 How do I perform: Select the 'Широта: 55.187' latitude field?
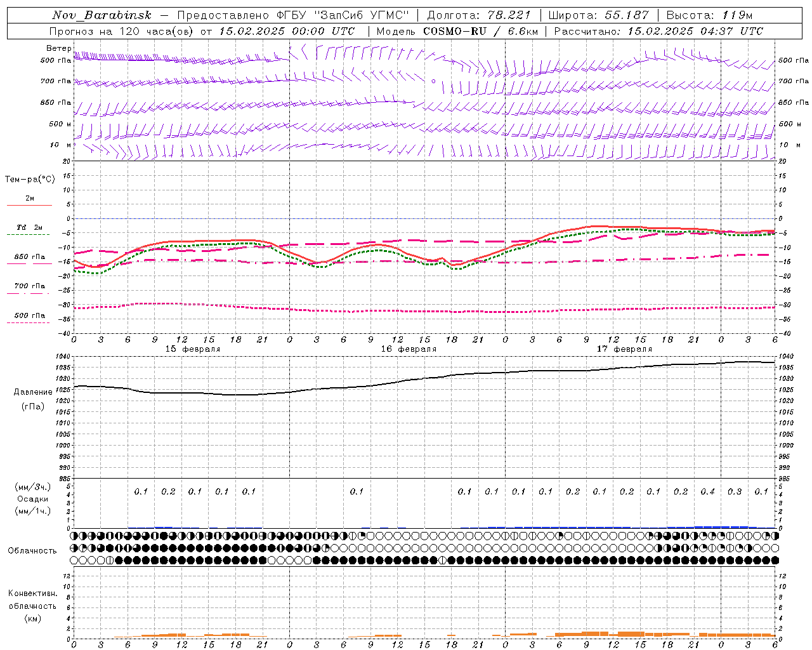pyautogui.click(x=598, y=15)
